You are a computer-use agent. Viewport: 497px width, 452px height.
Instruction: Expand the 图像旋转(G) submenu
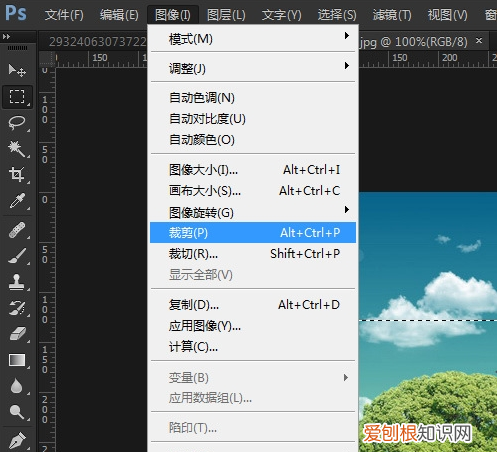(x=253, y=212)
